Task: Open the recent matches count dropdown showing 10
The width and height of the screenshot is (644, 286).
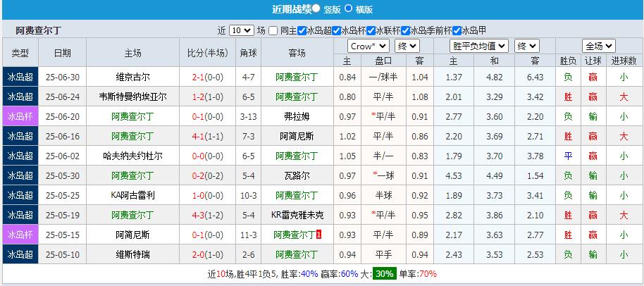Action: (241, 30)
